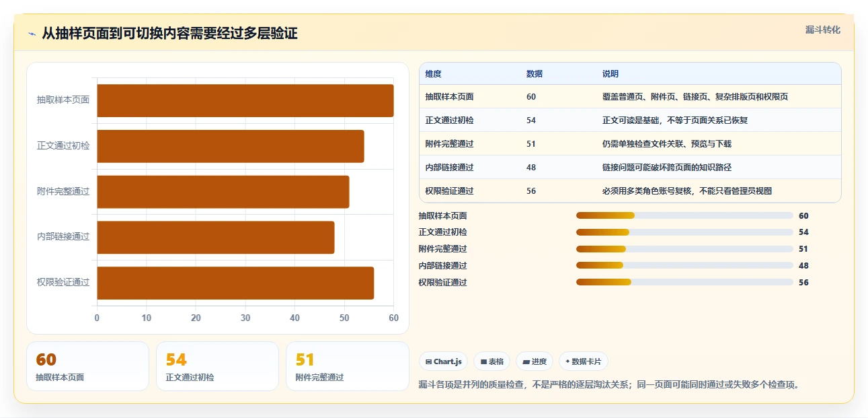Screen dimensions: 868x418
Task: Click the lightning icon beside the panel title
Action: 32,34
